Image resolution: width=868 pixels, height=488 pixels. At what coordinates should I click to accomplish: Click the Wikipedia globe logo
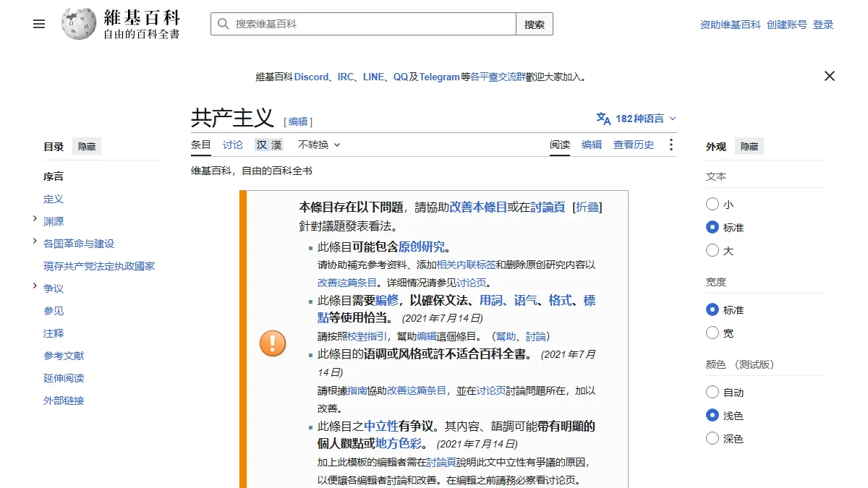(79, 24)
